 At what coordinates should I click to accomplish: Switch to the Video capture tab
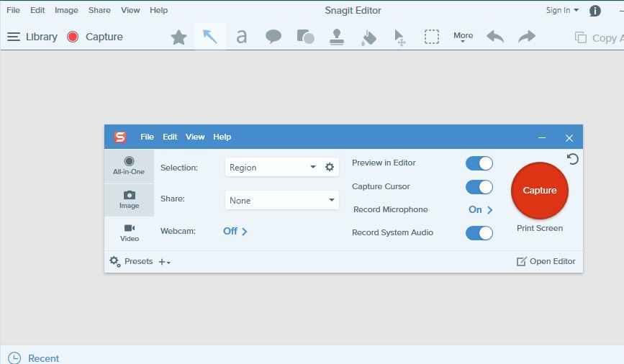(x=130, y=232)
